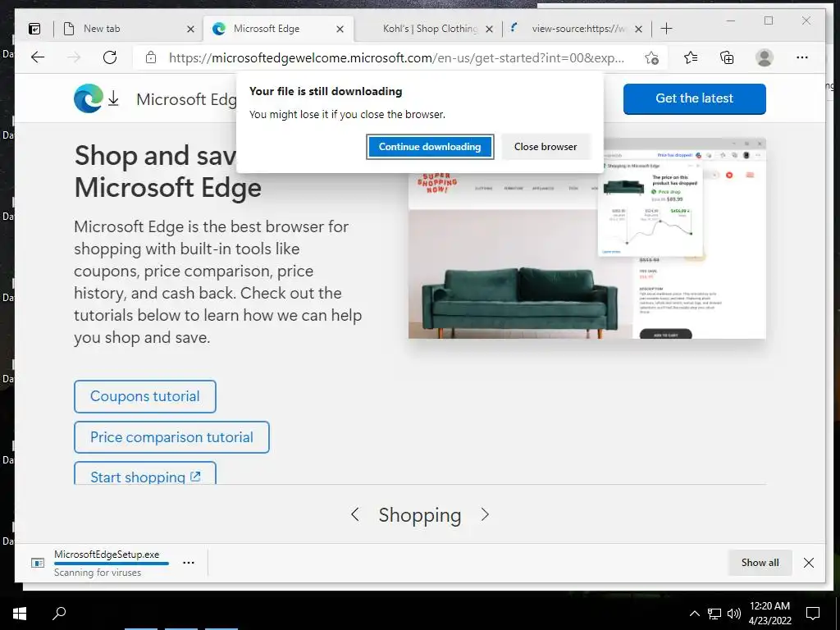The height and width of the screenshot is (630, 840).
Task: Show all downloads
Action: pos(760,563)
